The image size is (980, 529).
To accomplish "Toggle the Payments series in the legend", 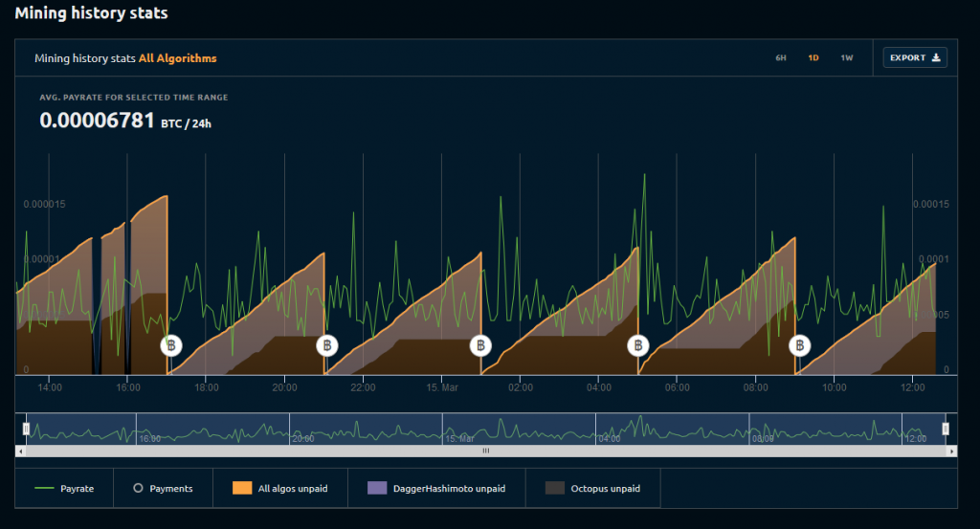I will (x=164, y=489).
